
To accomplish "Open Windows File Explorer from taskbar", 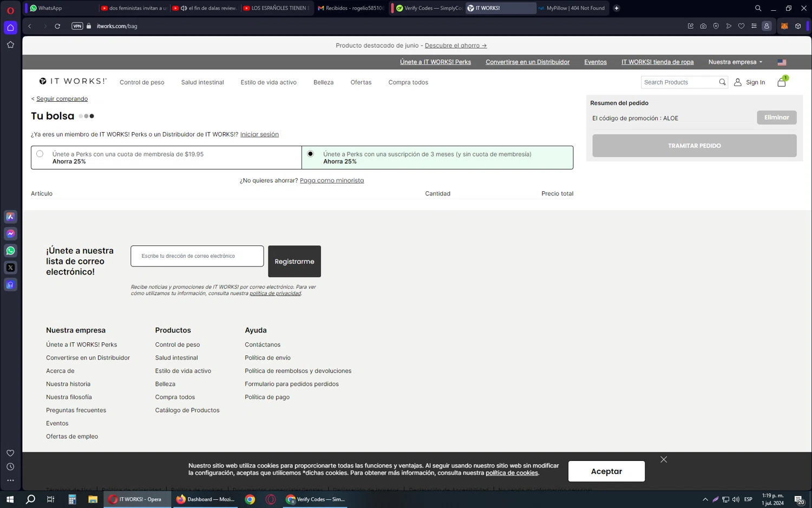I will (93, 499).
